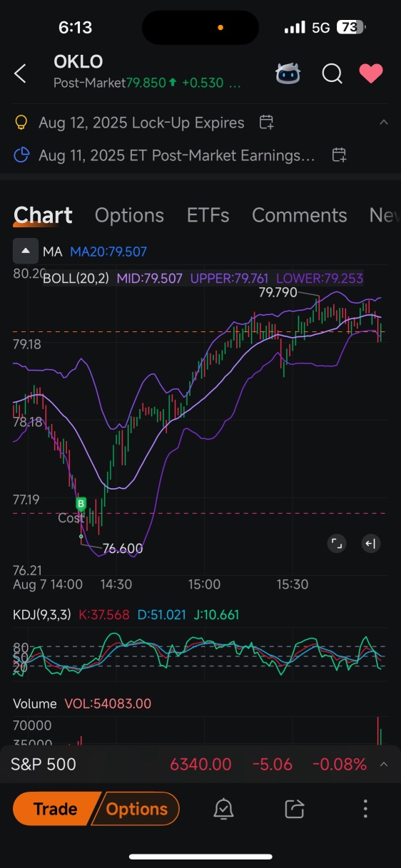This screenshot has width=401, height=868.
Task: Tap the LOWER:79.253 Bollinger value
Action: pyautogui.click(x=319, y=278)
